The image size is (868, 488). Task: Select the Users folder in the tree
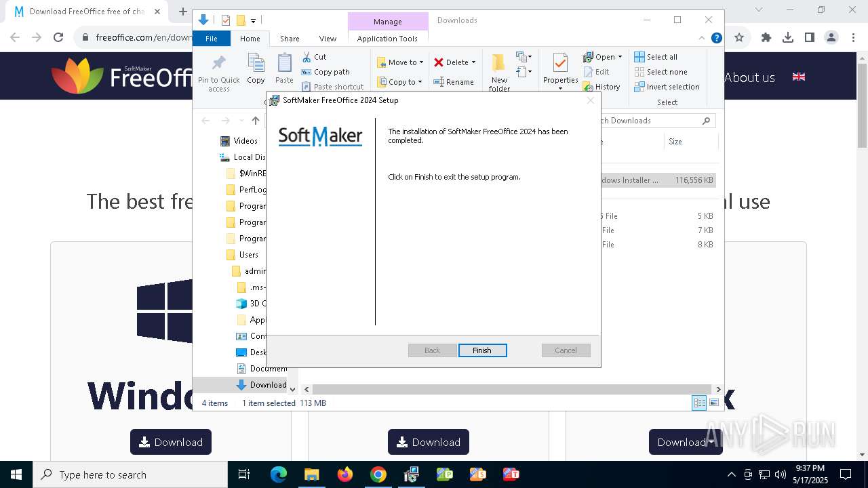[249, 255]
